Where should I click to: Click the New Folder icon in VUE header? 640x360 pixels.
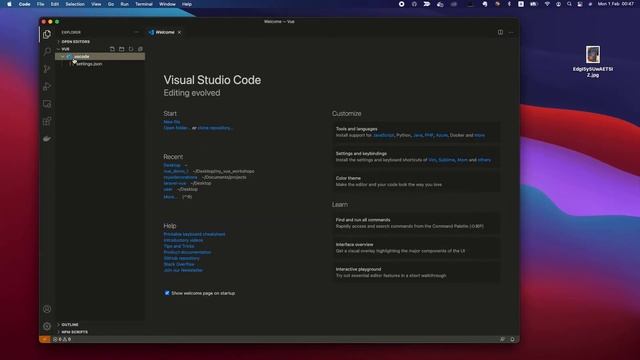(x=122, y=49)
